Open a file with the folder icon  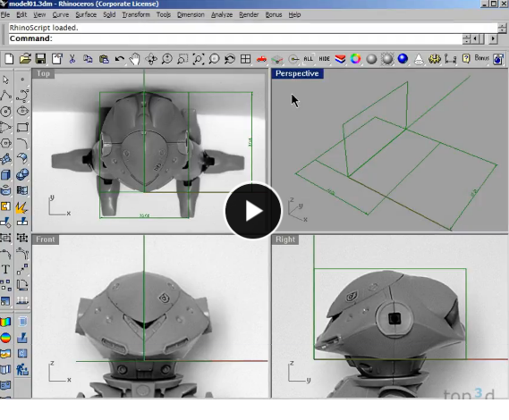click(x=25, y=59)
